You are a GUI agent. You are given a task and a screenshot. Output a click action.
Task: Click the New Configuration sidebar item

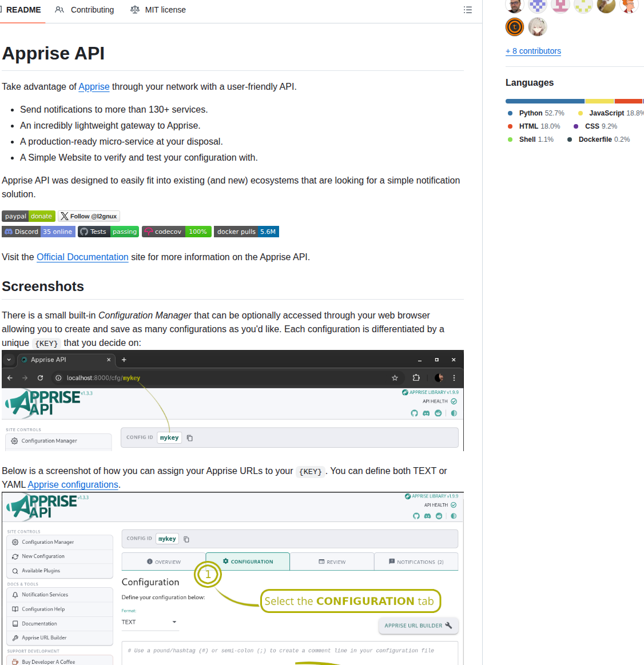(x=60, y=556)
